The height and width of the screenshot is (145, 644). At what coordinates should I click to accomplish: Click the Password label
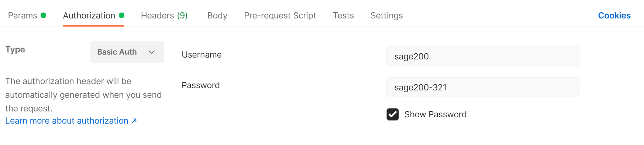tap(200, 85)
